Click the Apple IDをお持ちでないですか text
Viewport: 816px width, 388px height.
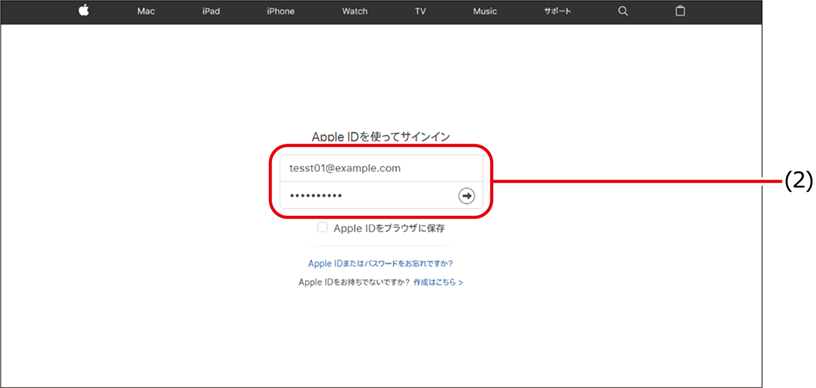coord(354,282)
